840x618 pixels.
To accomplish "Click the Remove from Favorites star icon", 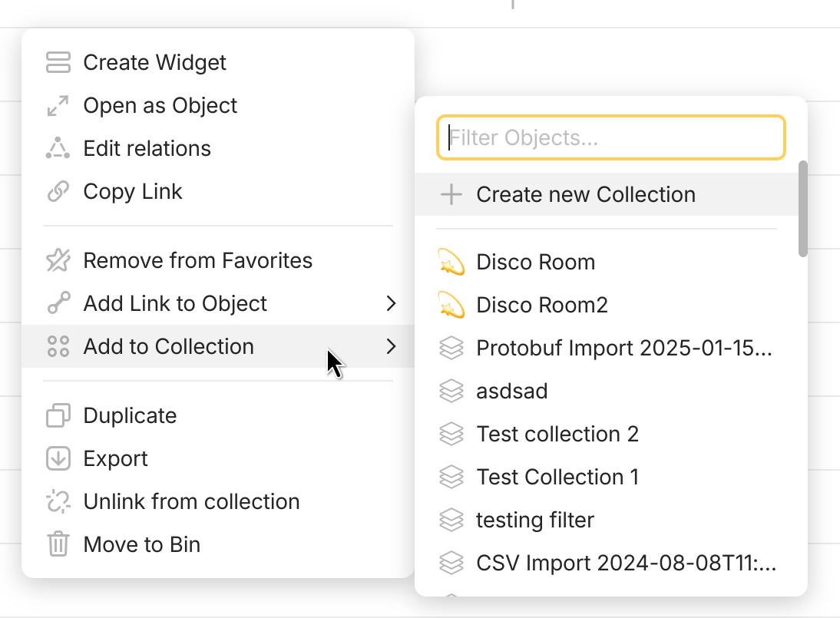I will [58, 261].
